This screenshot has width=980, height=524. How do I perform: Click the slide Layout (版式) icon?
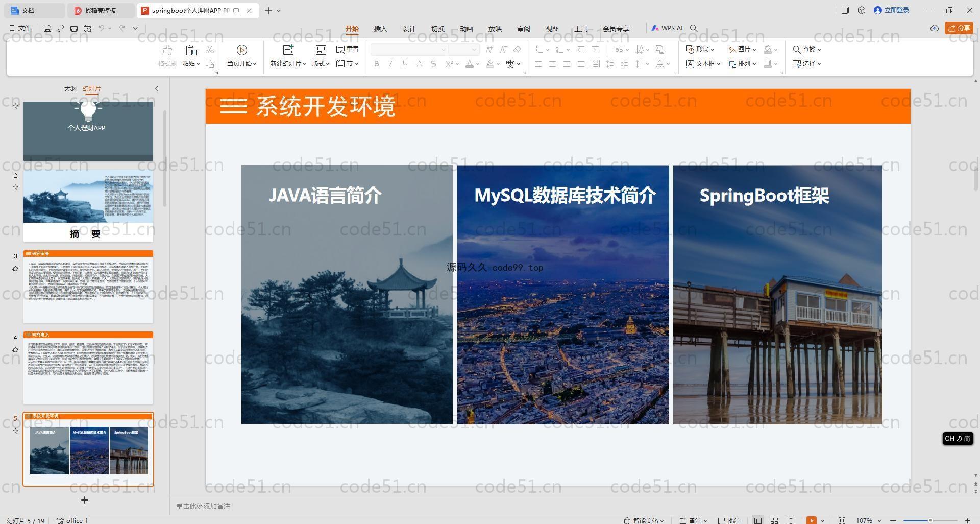point(321,50)
